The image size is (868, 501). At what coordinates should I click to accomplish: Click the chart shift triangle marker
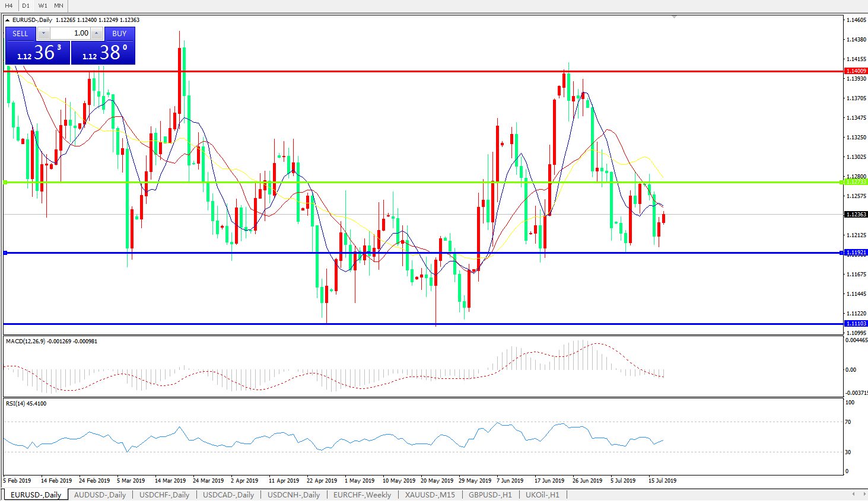(674, 17)
